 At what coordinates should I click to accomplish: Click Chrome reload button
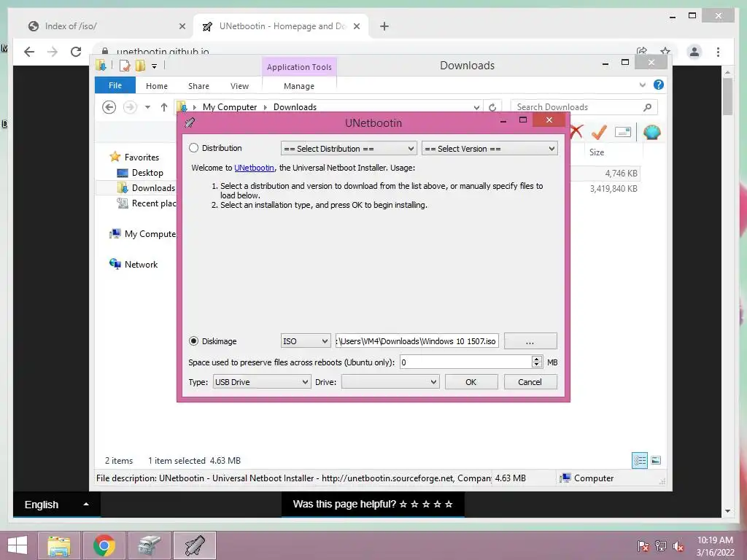(x=76, y=52)
